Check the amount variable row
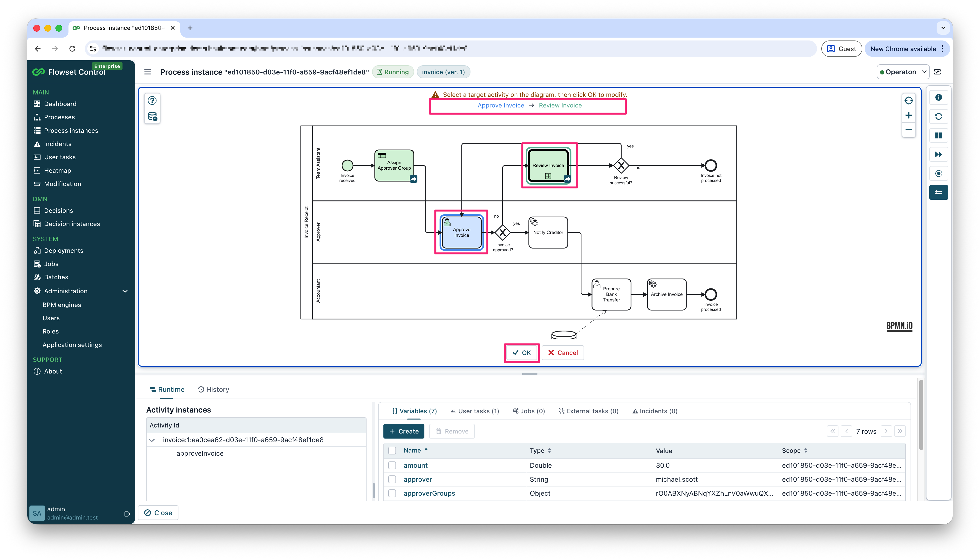Viewport: 980px width, 560px height. (392, 465)
